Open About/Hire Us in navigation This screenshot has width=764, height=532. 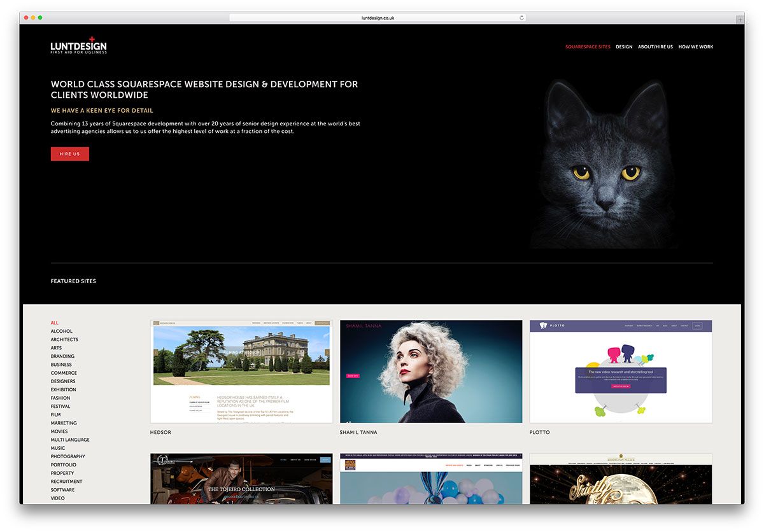click(x=655, y=47)
